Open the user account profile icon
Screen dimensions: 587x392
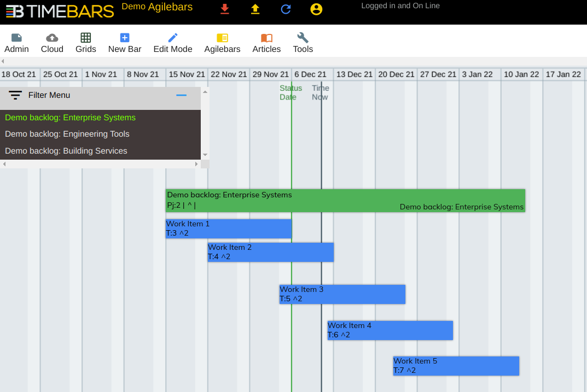(316, 9)
